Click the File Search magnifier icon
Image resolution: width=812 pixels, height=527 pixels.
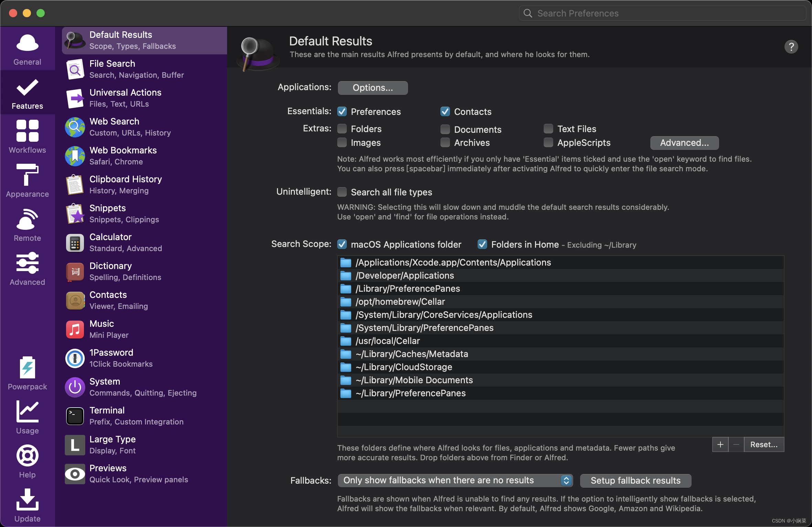(75, 69)
